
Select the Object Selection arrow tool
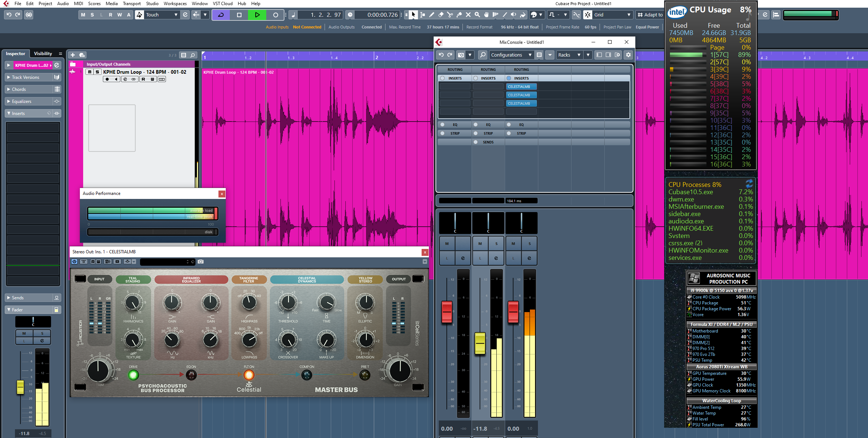413,15
